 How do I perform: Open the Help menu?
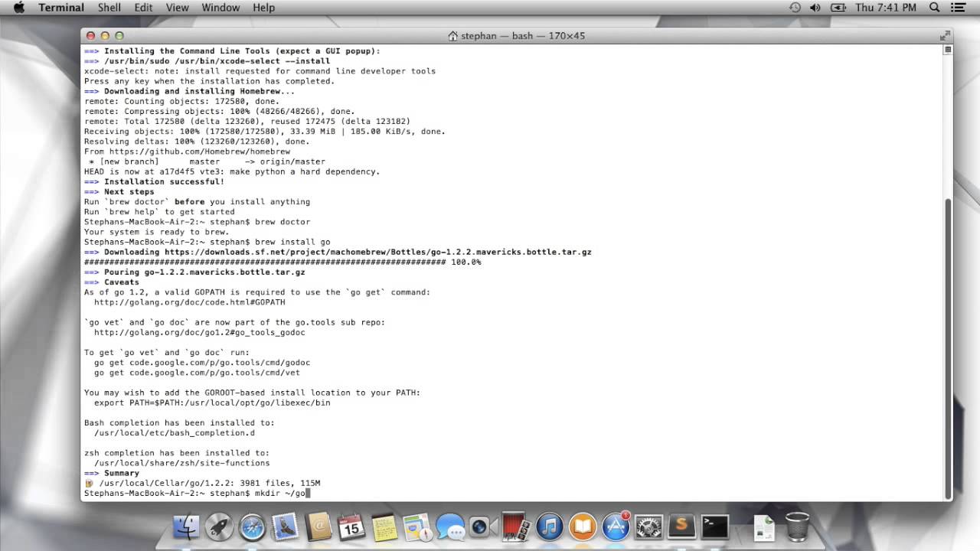[x=263, y=8]
